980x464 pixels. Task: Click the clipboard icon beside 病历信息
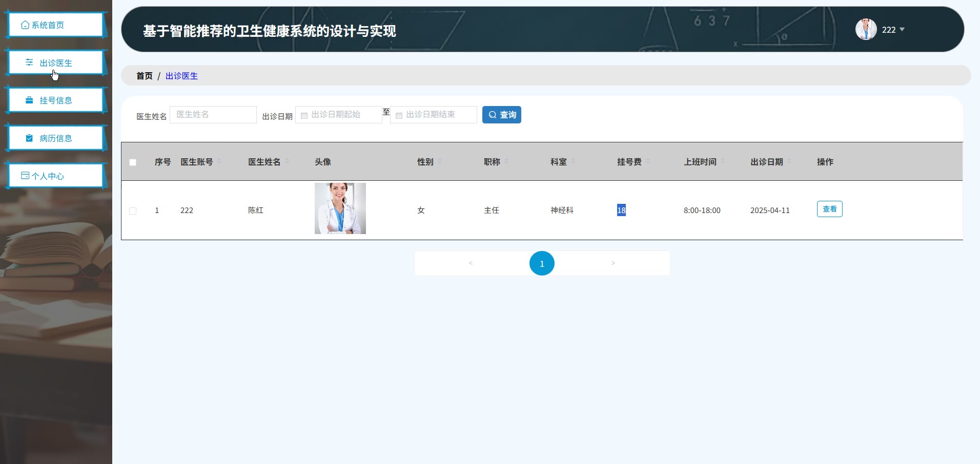tap(29, 138)
